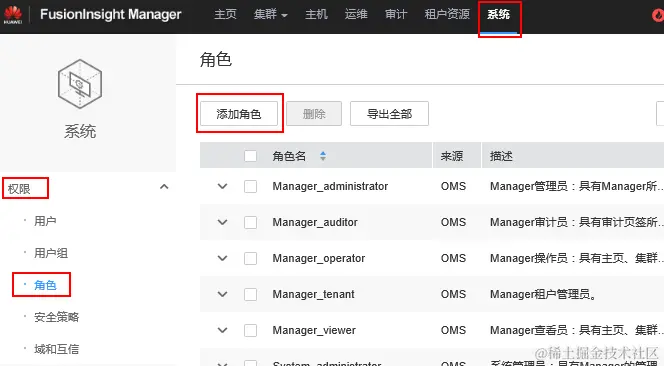Expand the Manager_auditor row details
This screenshot has width=664, height=366.
point(222,222)
